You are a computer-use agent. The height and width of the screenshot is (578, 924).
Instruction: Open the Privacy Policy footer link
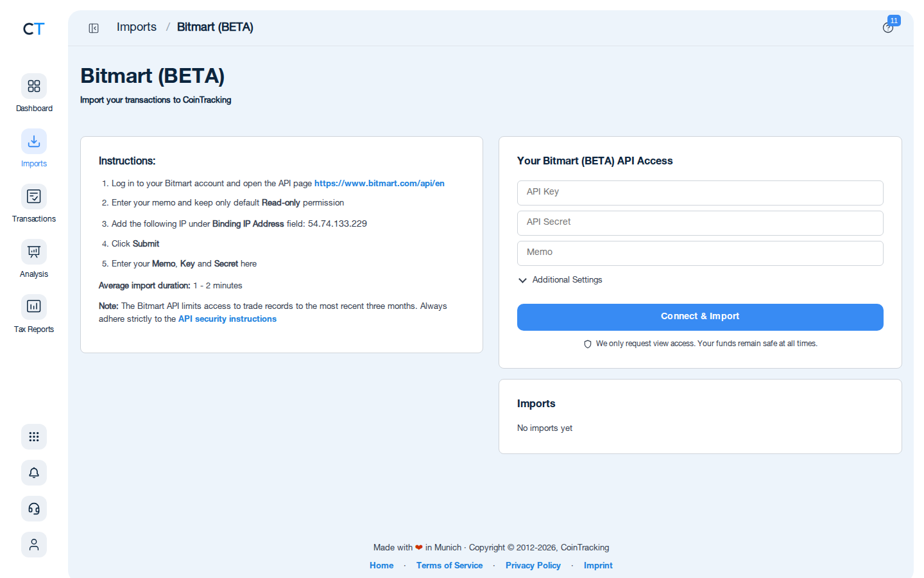coord(533,565)
